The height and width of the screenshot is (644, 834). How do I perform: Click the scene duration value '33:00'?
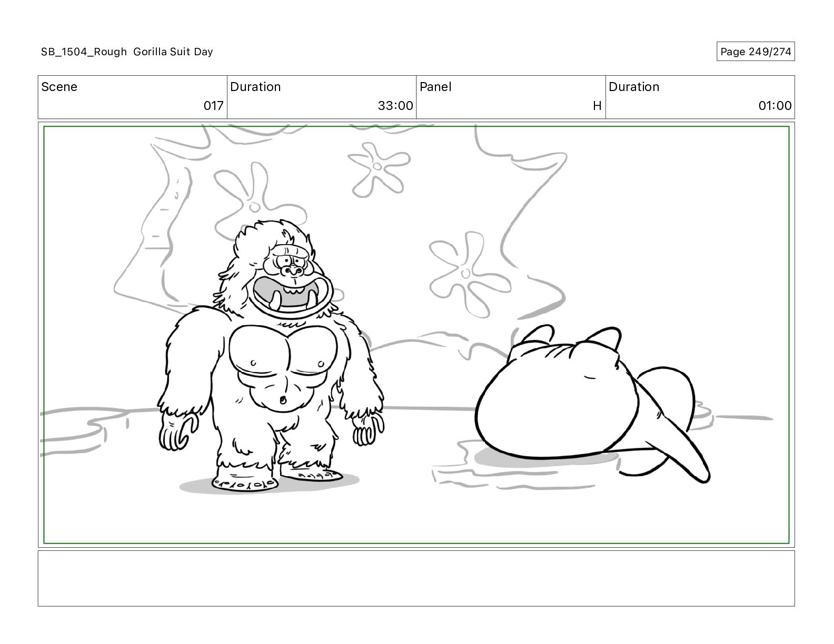395,106
